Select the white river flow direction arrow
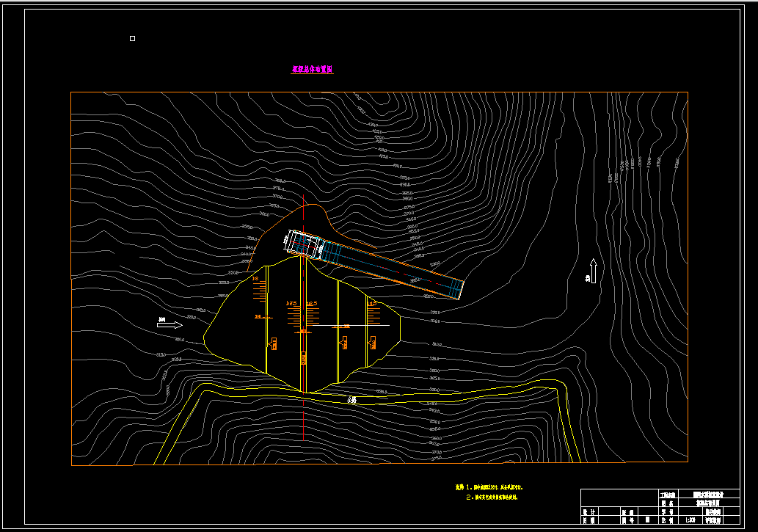Screen dimensions: 758x532 [170, 325]
